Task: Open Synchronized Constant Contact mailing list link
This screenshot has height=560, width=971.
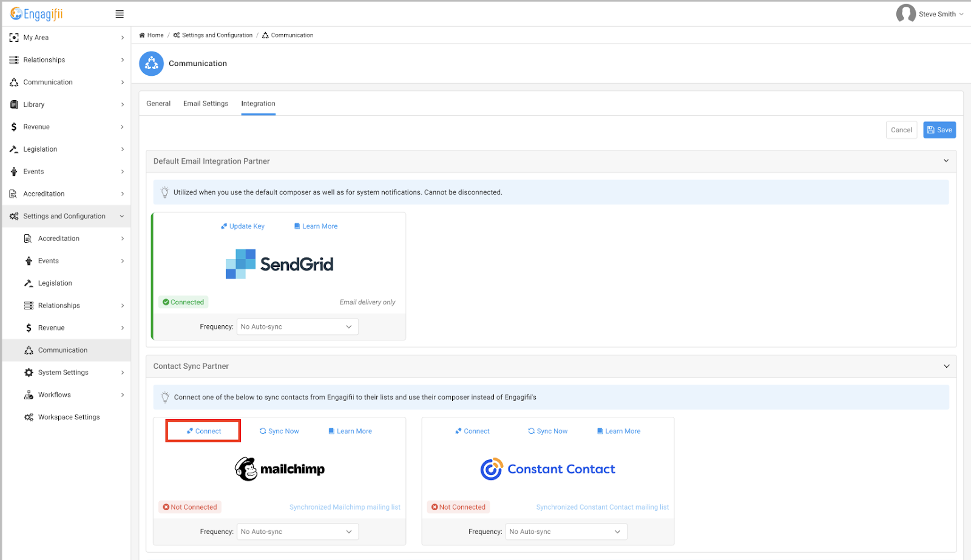Action: [x=603, y=507]
